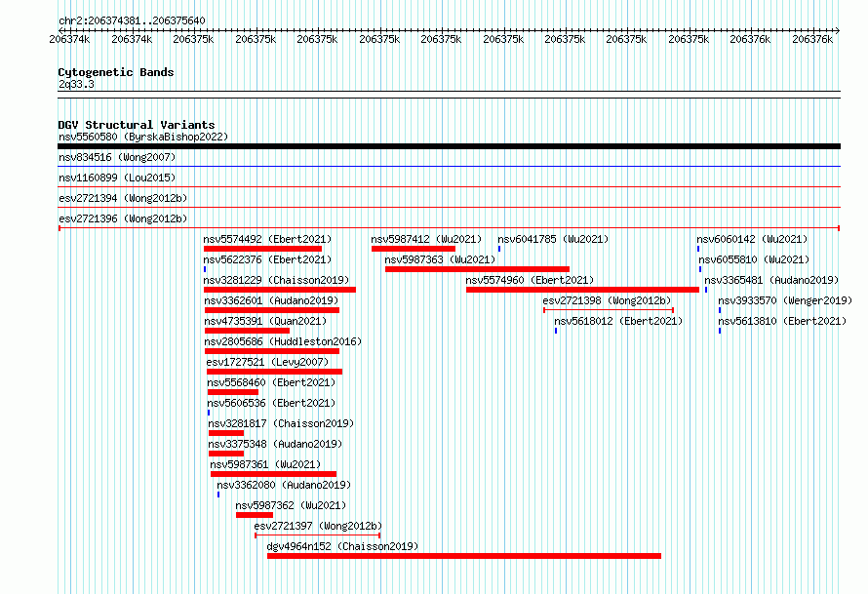The height and width of the screenshot is (594, 868).
Task: Click the red bar under nsv3281229
Action: click(x=280, y=290)
